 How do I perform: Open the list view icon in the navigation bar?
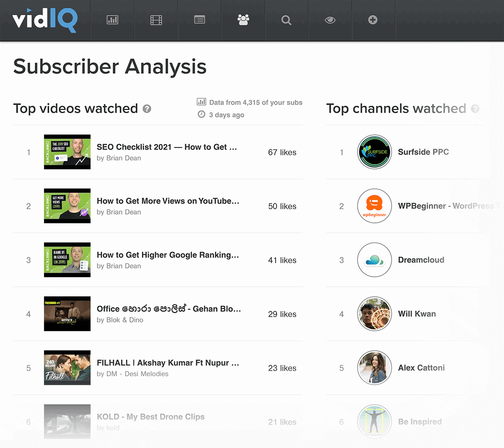click(199, 20)
